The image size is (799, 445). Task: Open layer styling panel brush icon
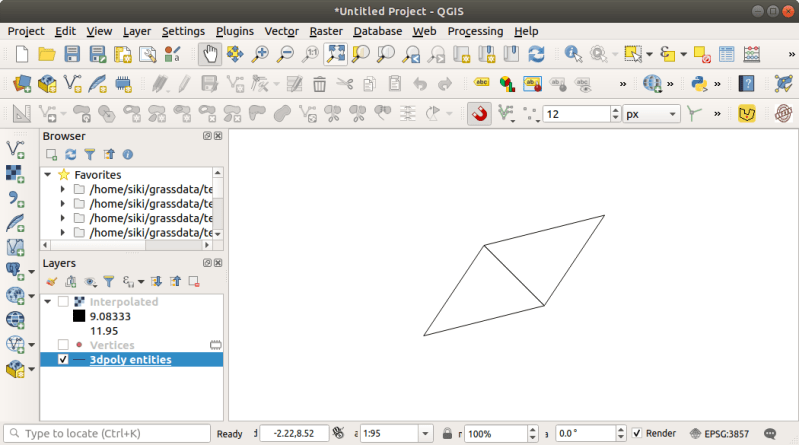[x=51, y=281]
